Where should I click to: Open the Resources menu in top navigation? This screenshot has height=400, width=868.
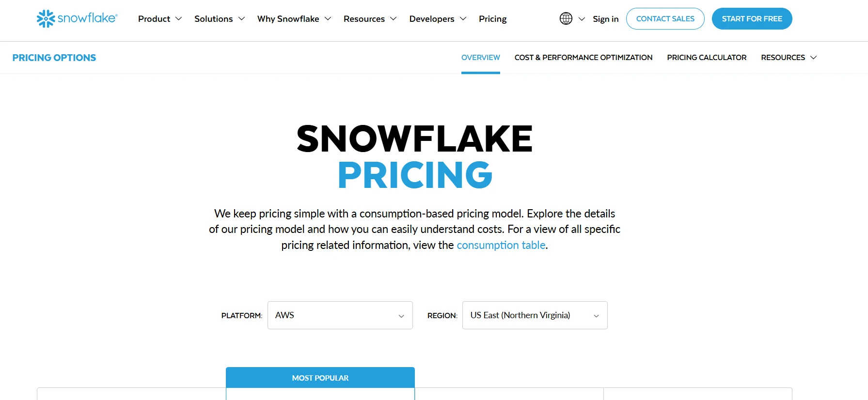364,18
